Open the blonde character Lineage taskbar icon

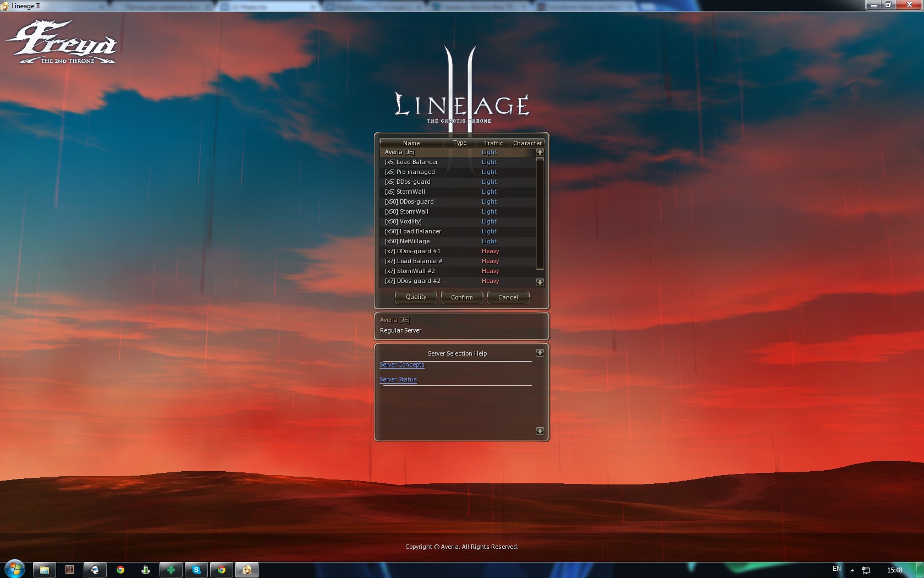247,570
